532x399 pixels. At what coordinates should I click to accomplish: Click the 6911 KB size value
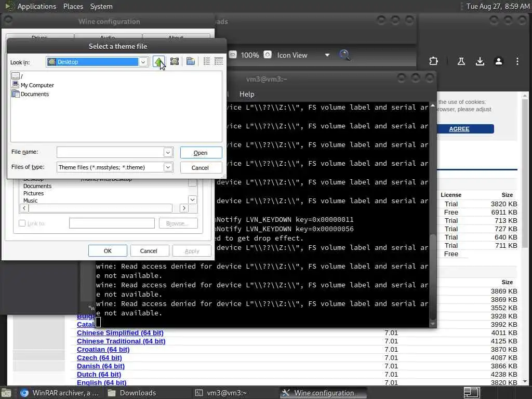click(x=504, y=212)
